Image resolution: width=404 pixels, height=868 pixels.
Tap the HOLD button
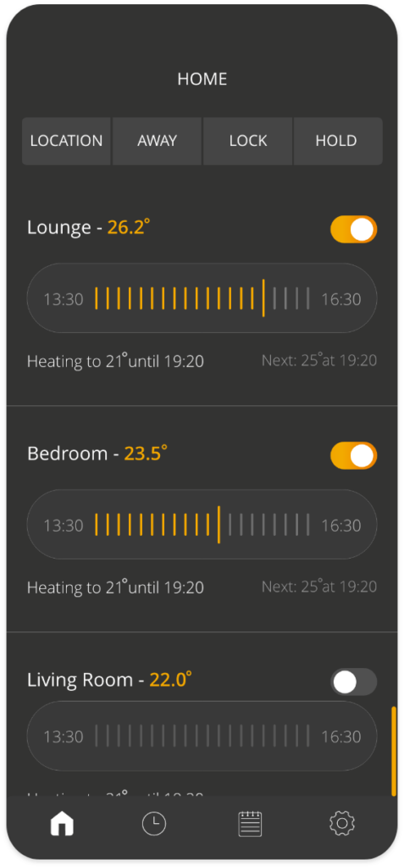tap(338, 141)
